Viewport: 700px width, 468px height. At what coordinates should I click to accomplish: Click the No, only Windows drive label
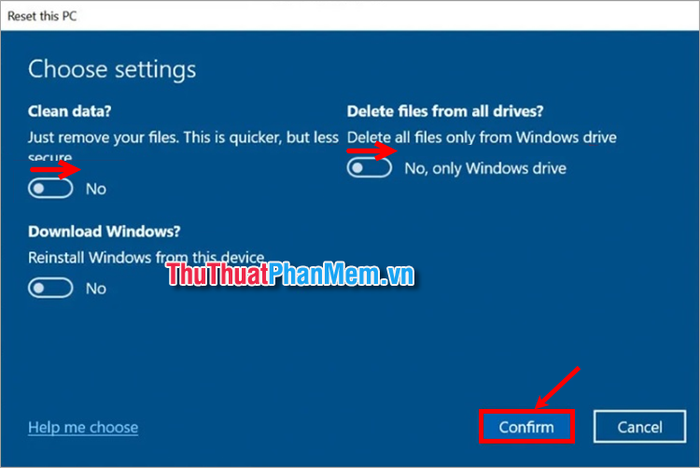(x=485, y=168)
